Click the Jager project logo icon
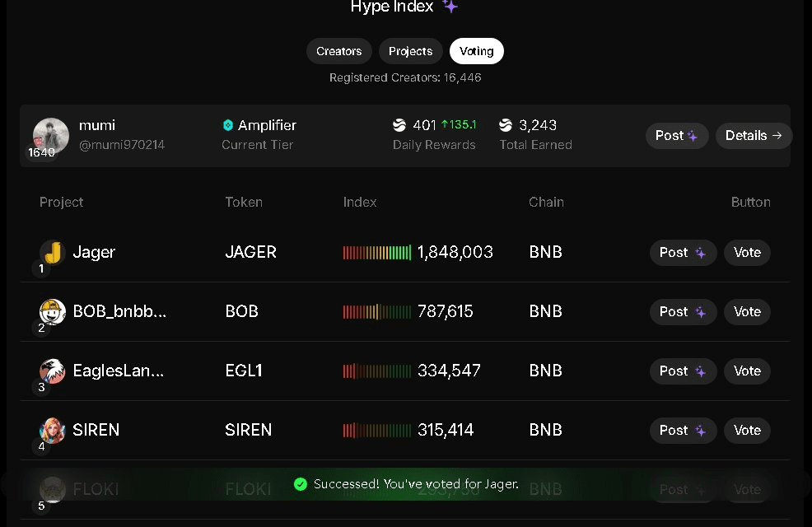 tap(53, 253)
